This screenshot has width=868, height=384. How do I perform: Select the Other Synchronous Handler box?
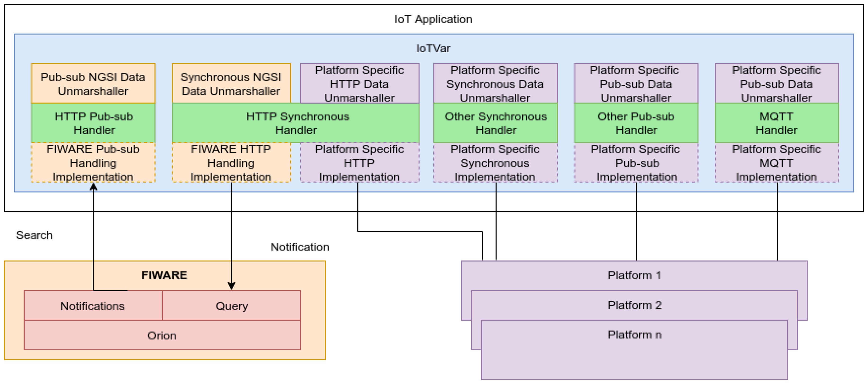pos(495,123)
